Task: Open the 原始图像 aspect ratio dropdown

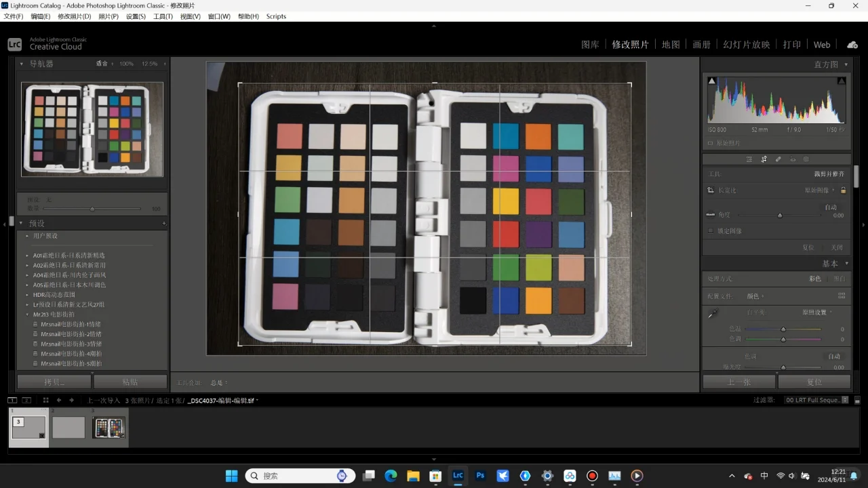Action: [819, 190]
